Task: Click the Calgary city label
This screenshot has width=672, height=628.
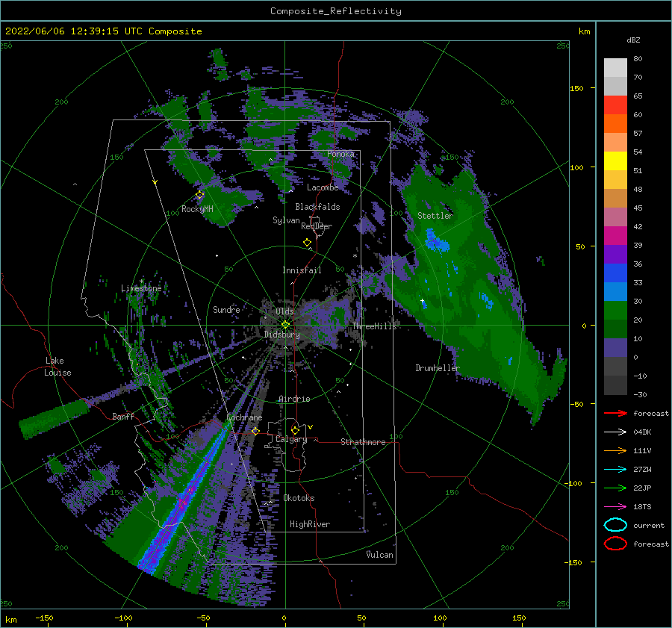Action: [291, 439]
